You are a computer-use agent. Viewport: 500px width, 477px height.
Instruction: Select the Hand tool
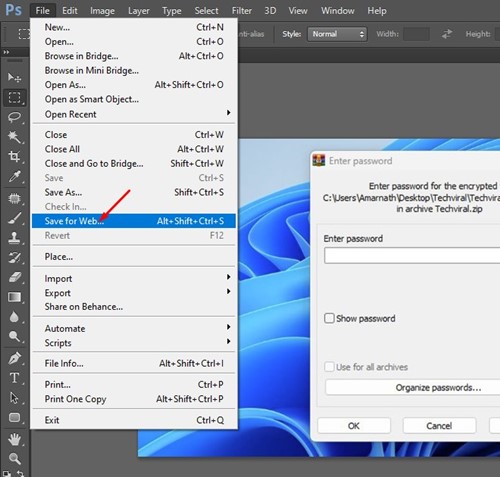tap(14, 439)
